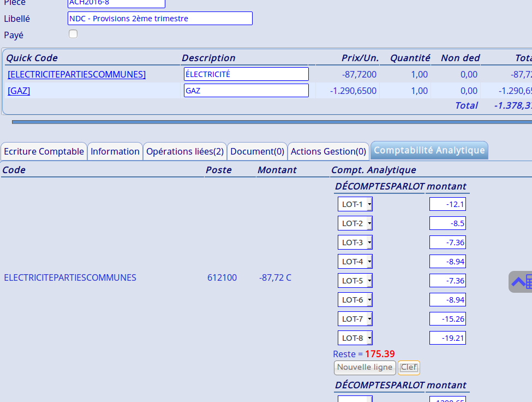
Task: Toggle the Payé checkbox
Action: [73, 34]
